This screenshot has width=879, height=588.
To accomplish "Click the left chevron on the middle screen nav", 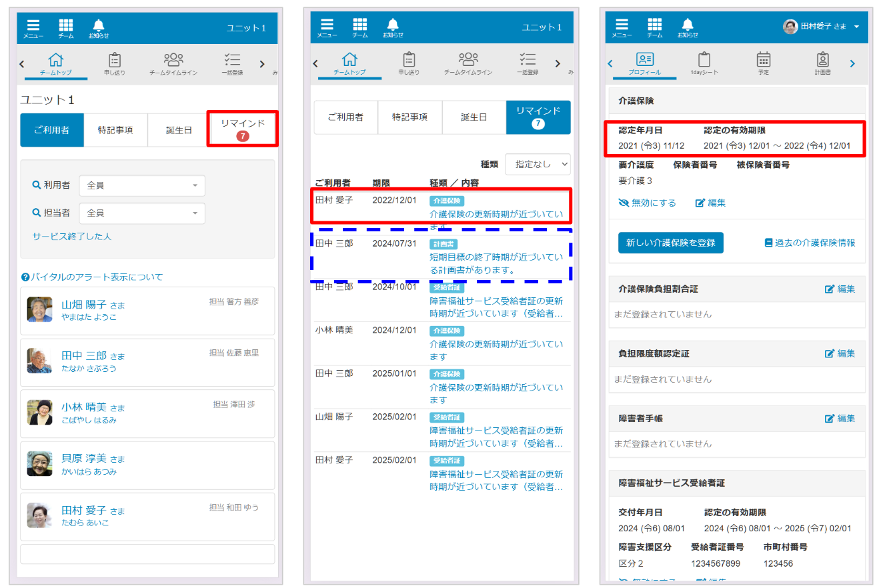I will (x=315, y=64).
